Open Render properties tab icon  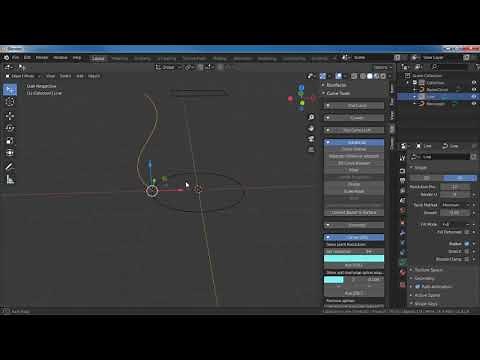tap(403, 171)
